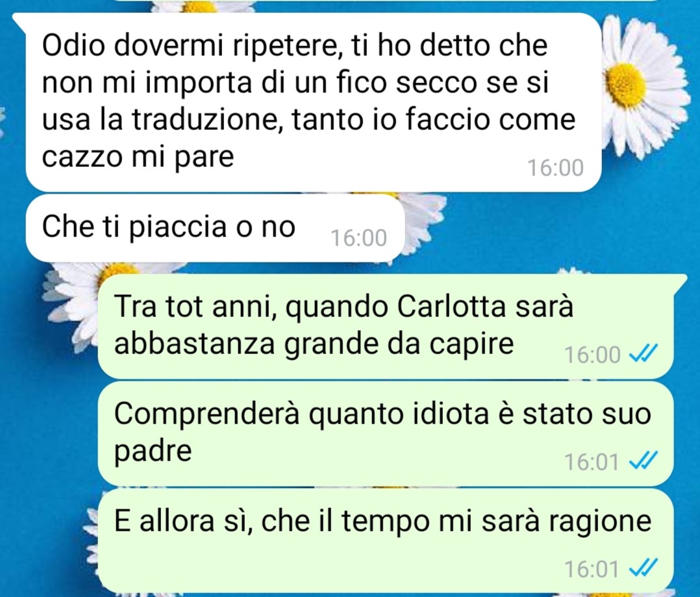Viewport: 700px width, 597px height.
Task: Select the 'E allora sì, che il tempo' message
Action: pos(386,540)
